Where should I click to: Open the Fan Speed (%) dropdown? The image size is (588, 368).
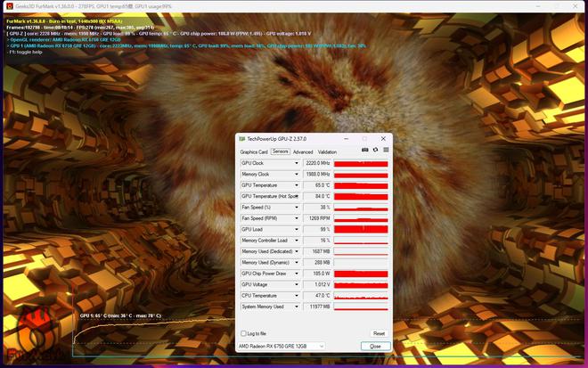click(297, 207)
